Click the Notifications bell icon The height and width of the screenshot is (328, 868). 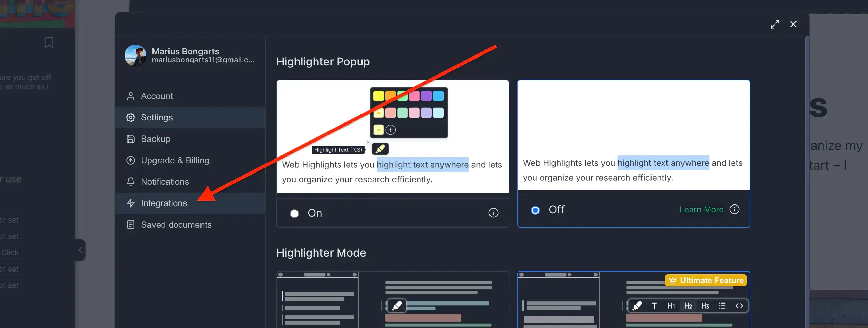click(130, 182)
